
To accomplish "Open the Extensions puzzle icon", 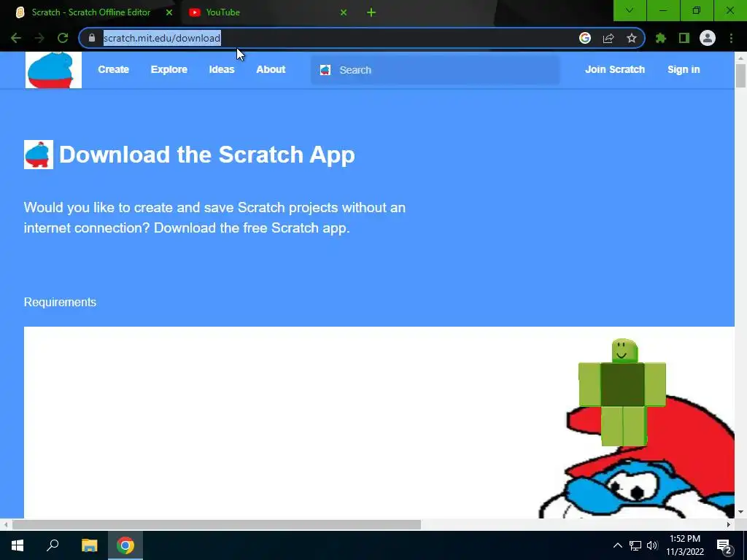I will pos(661,38).
